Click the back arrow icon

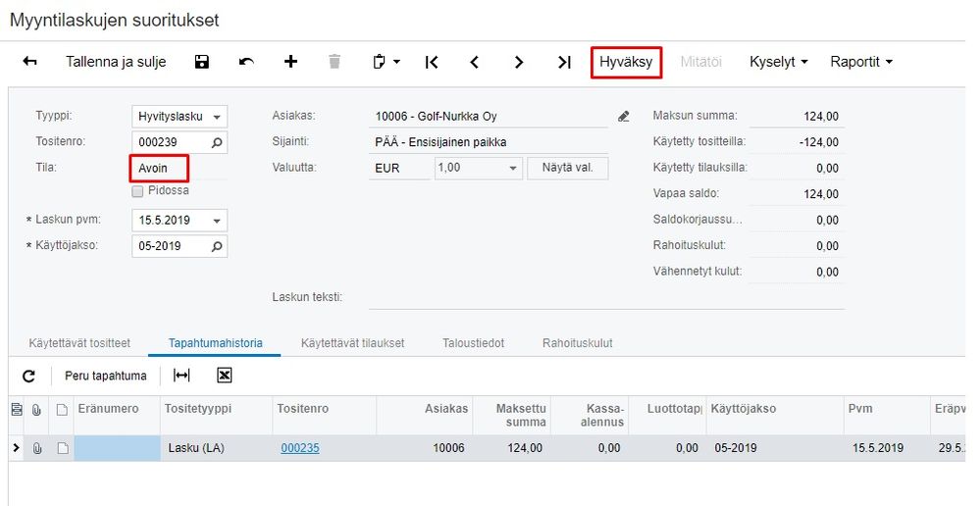click(29, 62)
